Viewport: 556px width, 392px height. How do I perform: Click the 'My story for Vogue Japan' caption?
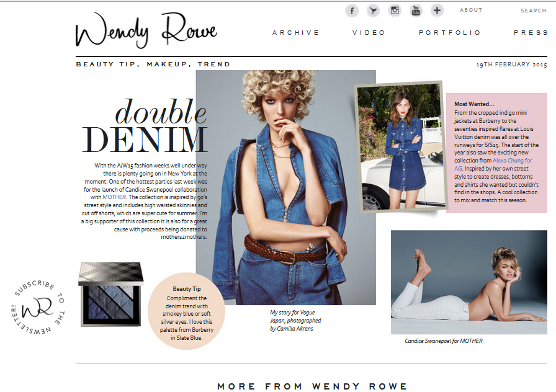pyautogui.click(x=295, y=321)
